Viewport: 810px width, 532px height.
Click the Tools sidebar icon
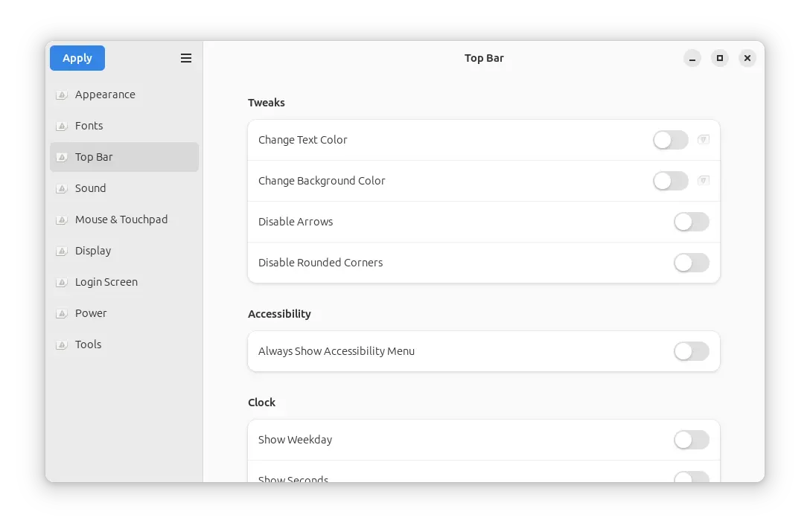(x=61, y=344)
